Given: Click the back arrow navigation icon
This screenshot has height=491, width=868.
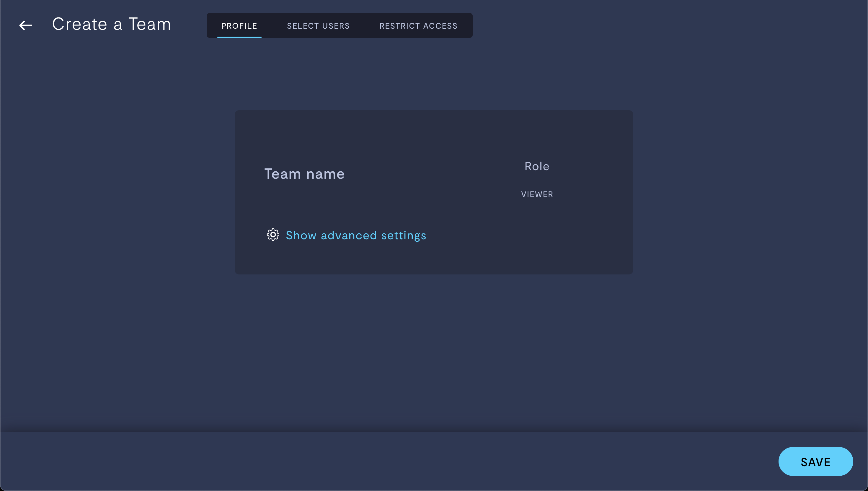Looking at the screenshot, I should click(x=26, y=25).
